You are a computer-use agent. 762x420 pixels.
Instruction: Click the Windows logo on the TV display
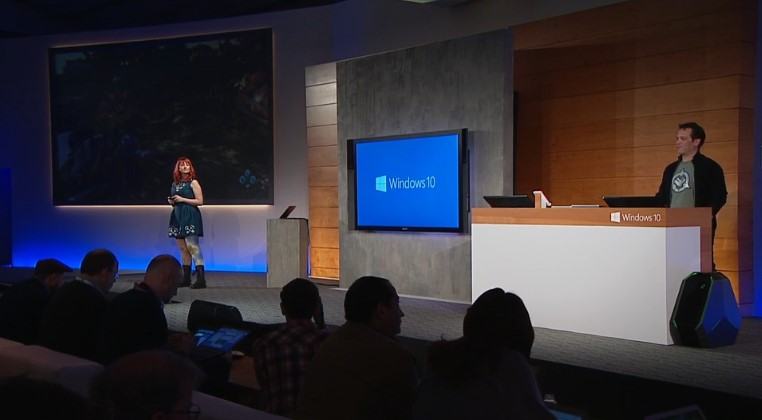coord(380,183)
